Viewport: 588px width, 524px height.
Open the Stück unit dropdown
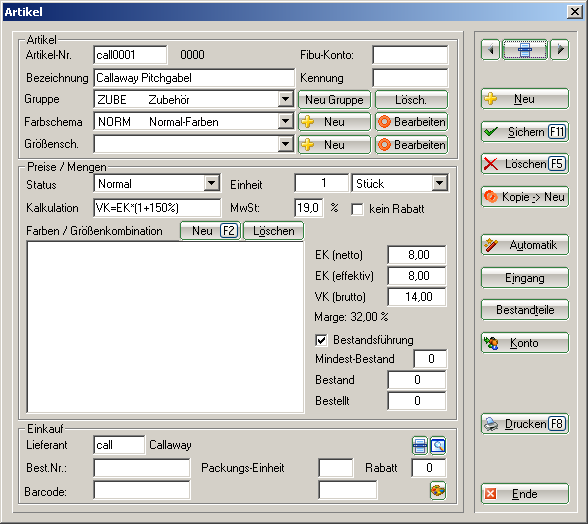click(x=440, y=183)
